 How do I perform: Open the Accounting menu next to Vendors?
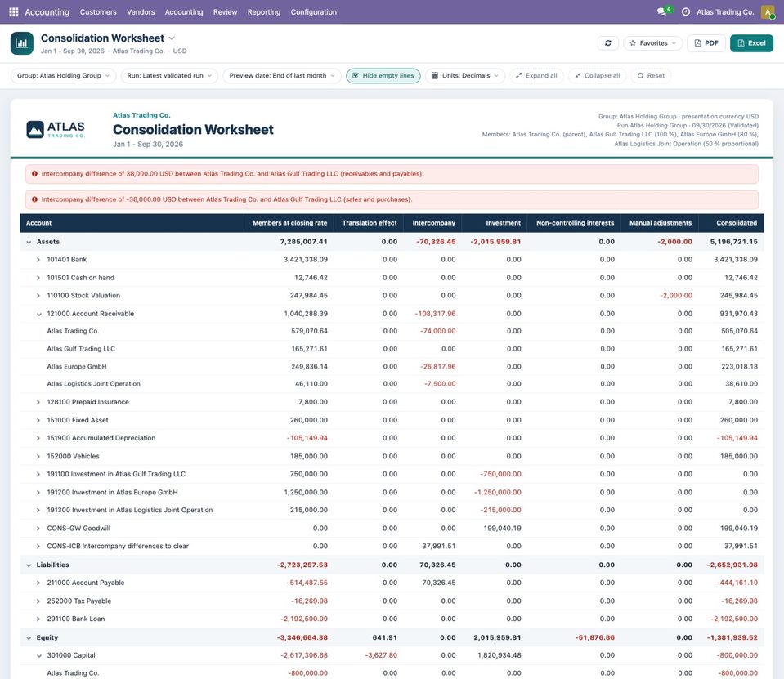[x=184, y=12]
